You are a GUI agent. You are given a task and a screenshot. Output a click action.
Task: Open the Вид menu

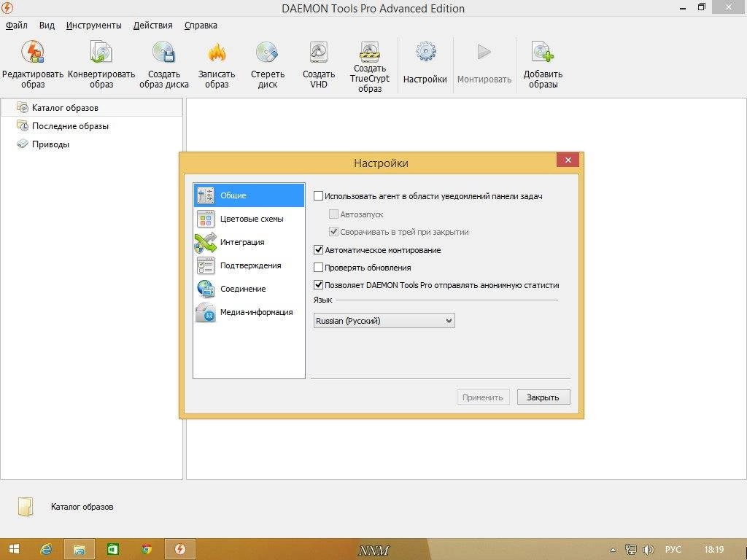pos(47,26)
